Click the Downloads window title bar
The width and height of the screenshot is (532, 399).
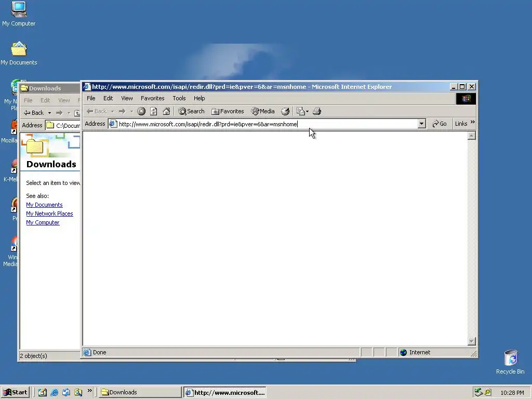[49, 88]
